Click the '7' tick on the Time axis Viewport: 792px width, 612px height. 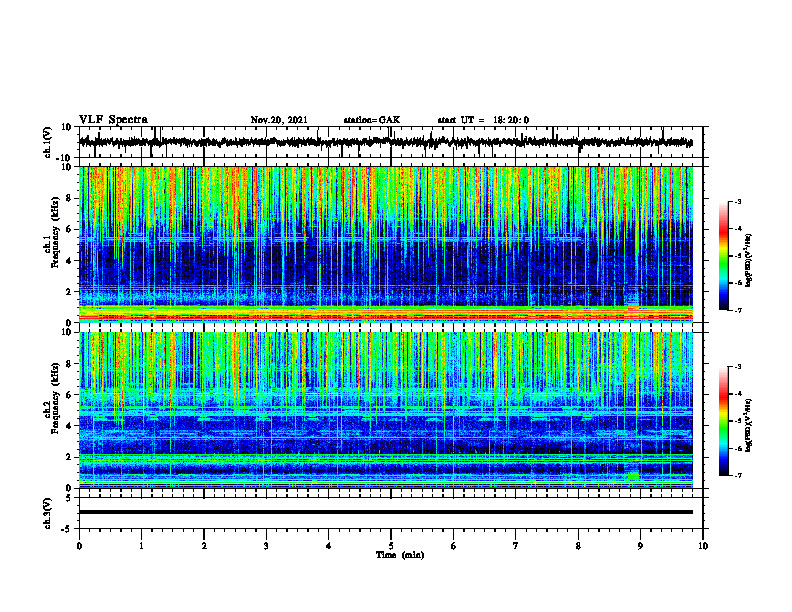coord(516,546)
